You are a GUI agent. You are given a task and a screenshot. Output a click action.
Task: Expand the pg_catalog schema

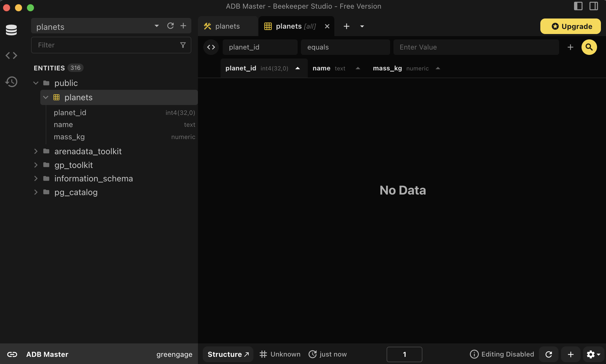(36, 192)
